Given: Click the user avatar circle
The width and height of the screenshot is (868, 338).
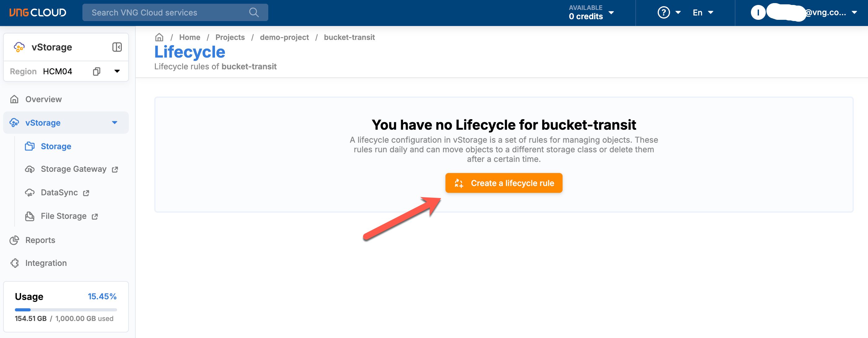Looking at the screenshot, I should coord(758,12).
